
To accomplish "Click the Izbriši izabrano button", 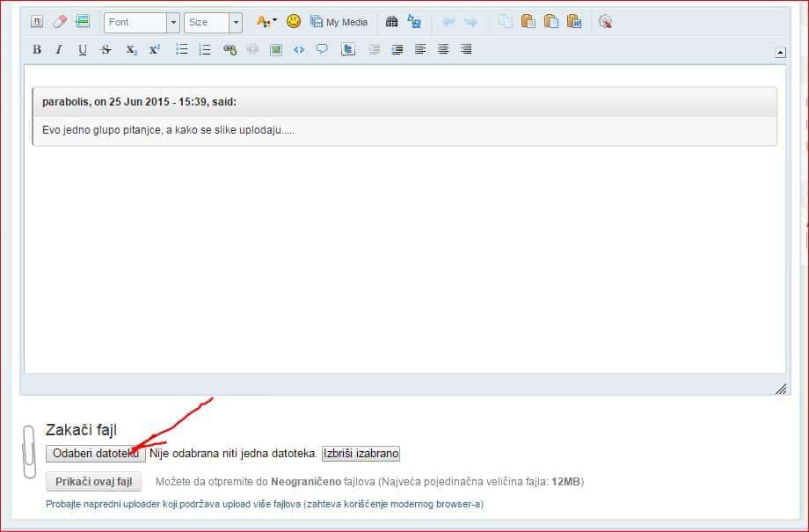I will (x=361, y=454).
